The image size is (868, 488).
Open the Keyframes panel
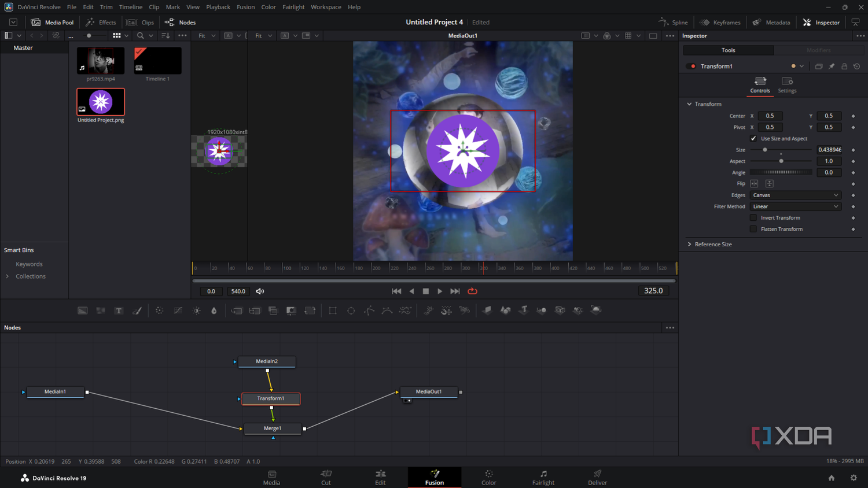coord(720,23)
